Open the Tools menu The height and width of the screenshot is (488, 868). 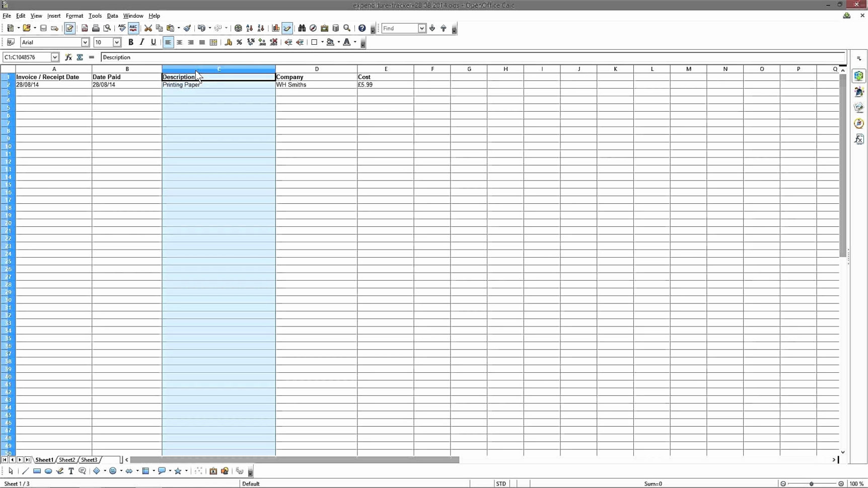95,16
